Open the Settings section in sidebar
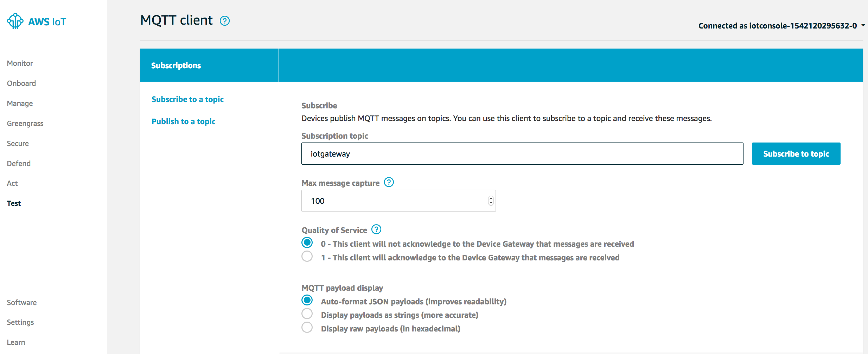The height and width of the screenshot is (354, 868). (x=20, y=322)
